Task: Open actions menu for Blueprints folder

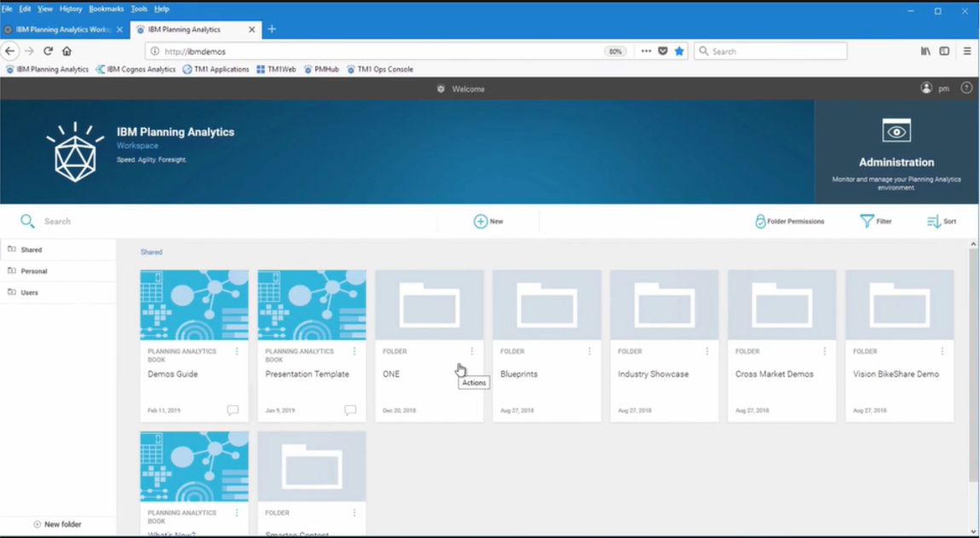Action: [590, 351]
